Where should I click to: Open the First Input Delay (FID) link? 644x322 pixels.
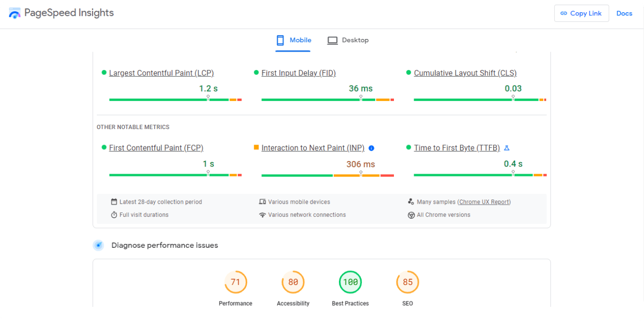298,73
